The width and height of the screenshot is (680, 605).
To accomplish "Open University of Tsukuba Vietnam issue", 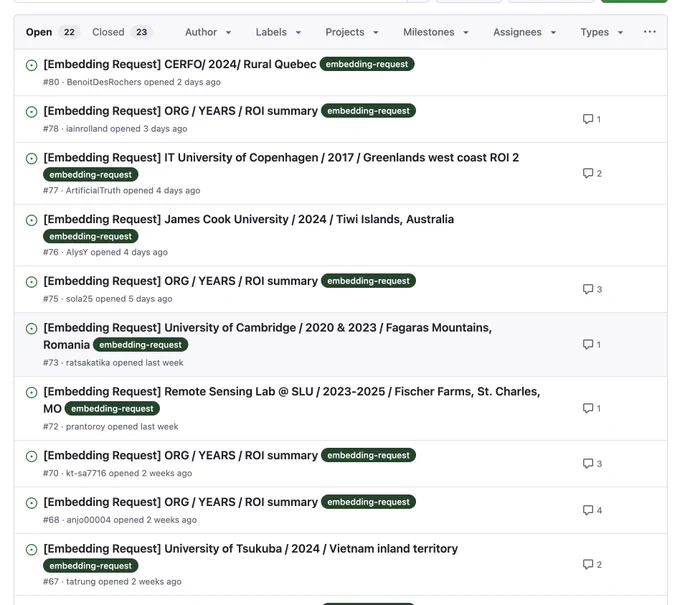I will pyautogui.click(x=251, y=549).
